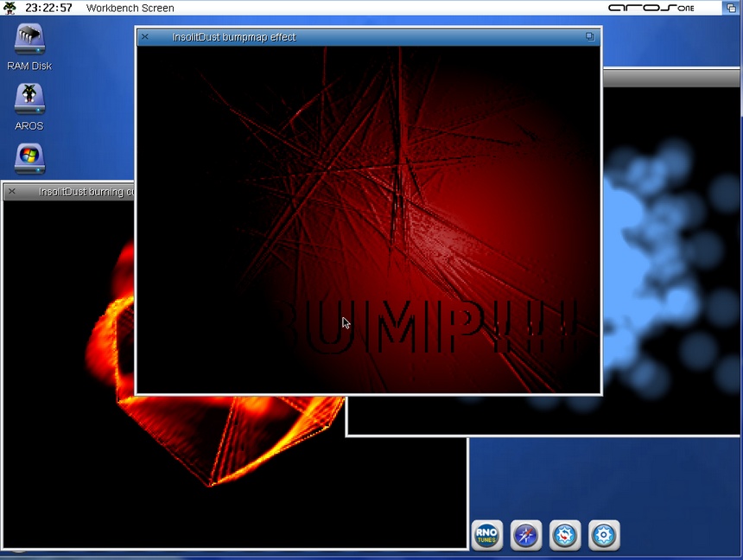Click the depth gadget of bumpmap effect window
The height and width of the screenshot is (560, 743).
590,37
